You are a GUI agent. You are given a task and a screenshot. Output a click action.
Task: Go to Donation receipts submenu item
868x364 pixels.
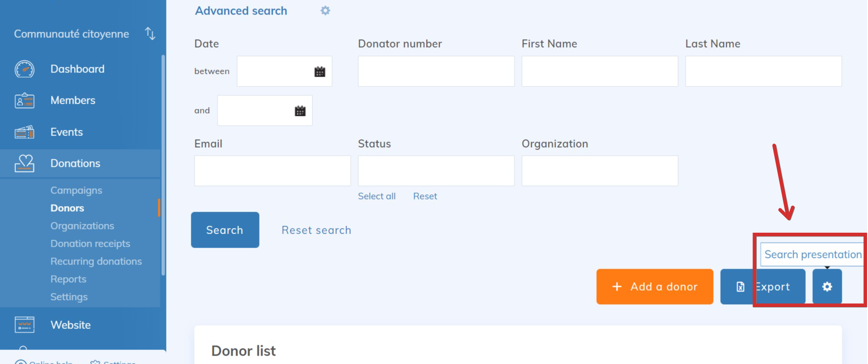(90, 243)
